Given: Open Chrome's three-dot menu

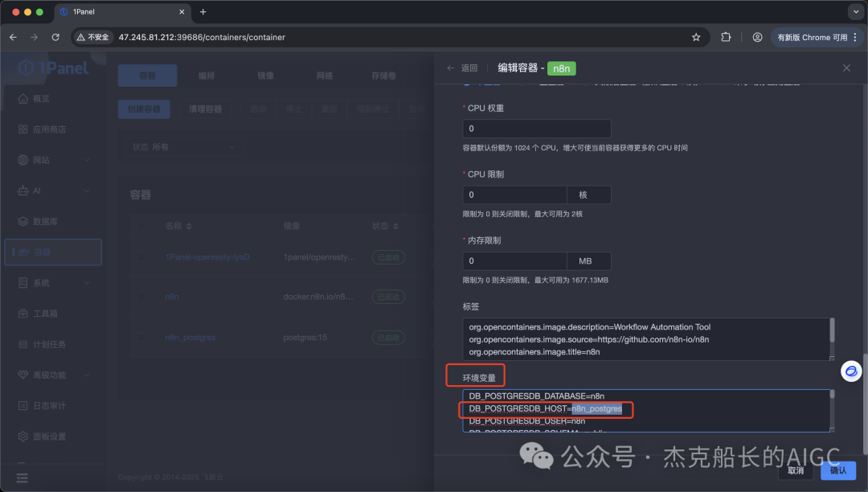Looking at the screenshot, I should pyautogui.click(x=855, y=37).
